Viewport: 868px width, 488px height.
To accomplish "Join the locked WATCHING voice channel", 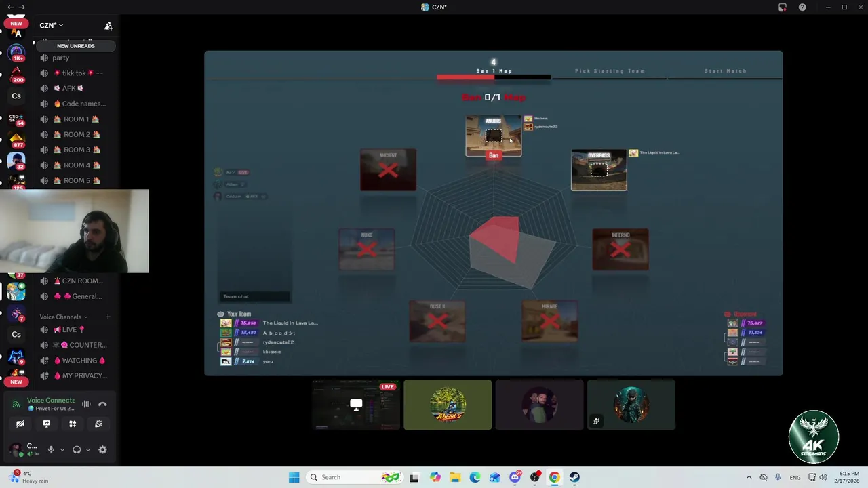I will pyautogui.click(x=76, y=361).
